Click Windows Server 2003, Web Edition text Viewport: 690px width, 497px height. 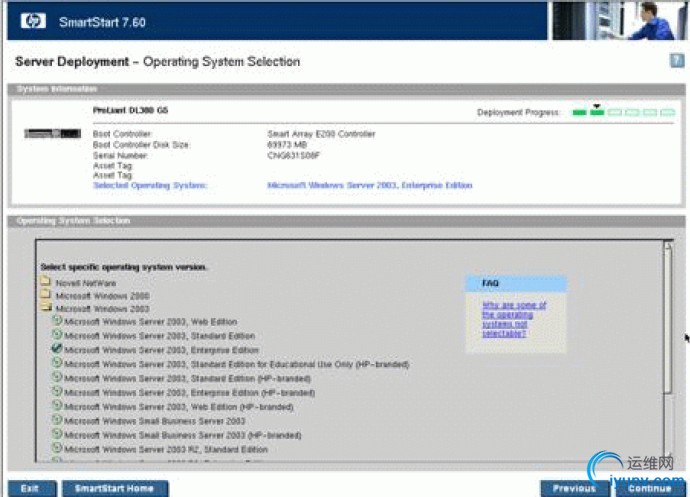[150, 322]
